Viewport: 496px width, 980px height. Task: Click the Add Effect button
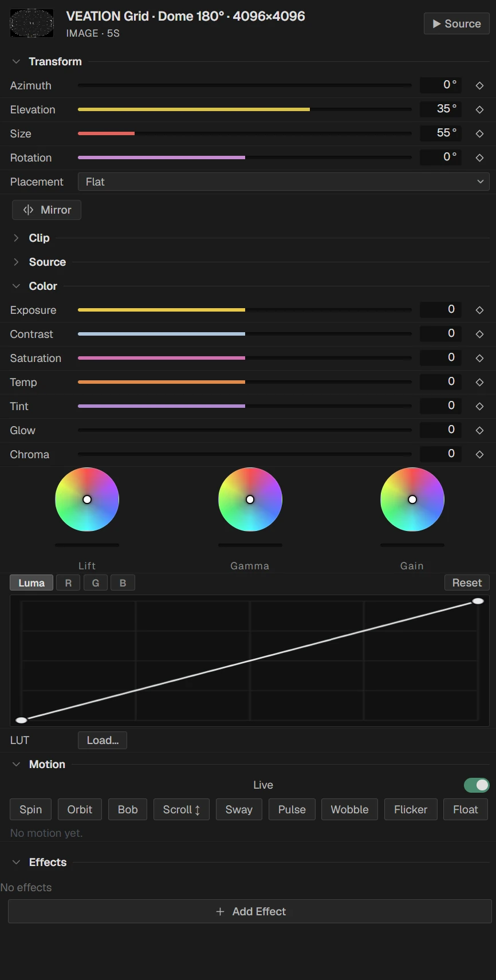pyautogui.click(x=250, y=911)
